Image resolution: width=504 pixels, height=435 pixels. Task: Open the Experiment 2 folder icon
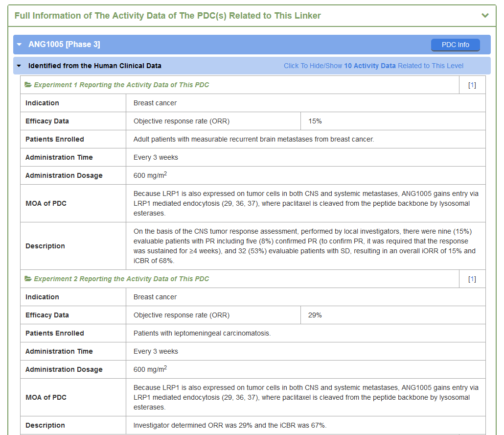[28, 279]
